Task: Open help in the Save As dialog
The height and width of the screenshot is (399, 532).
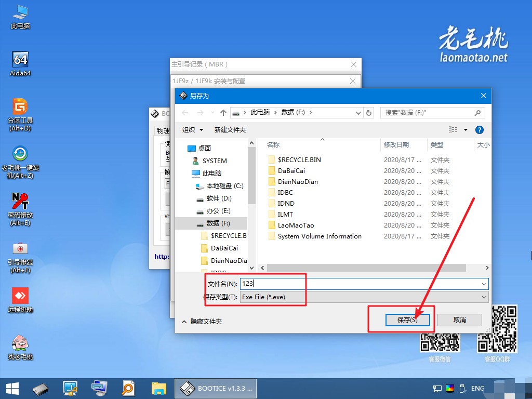Action: coord(480,129)
